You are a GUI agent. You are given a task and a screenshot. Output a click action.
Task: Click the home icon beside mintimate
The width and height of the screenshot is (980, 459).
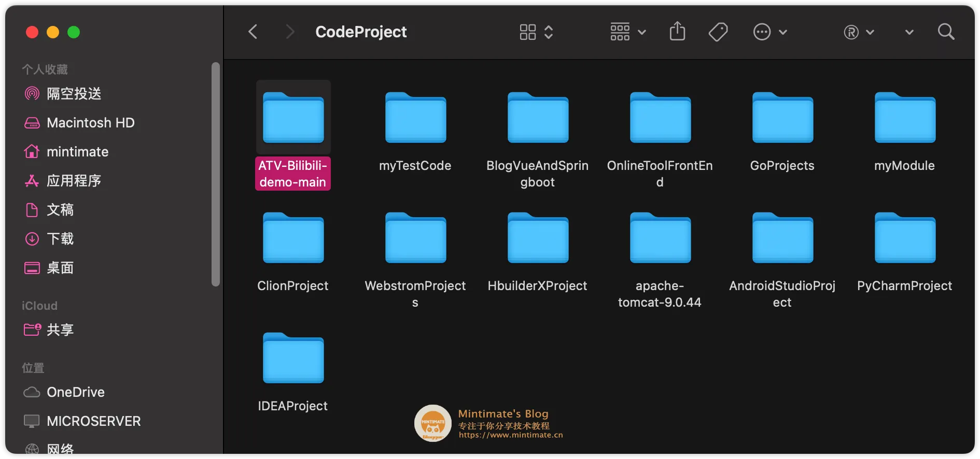point(32,151)
